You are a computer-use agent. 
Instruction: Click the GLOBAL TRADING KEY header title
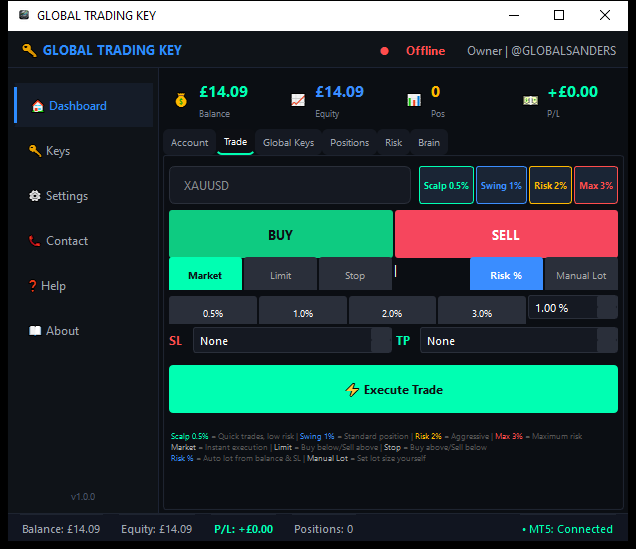112,50
